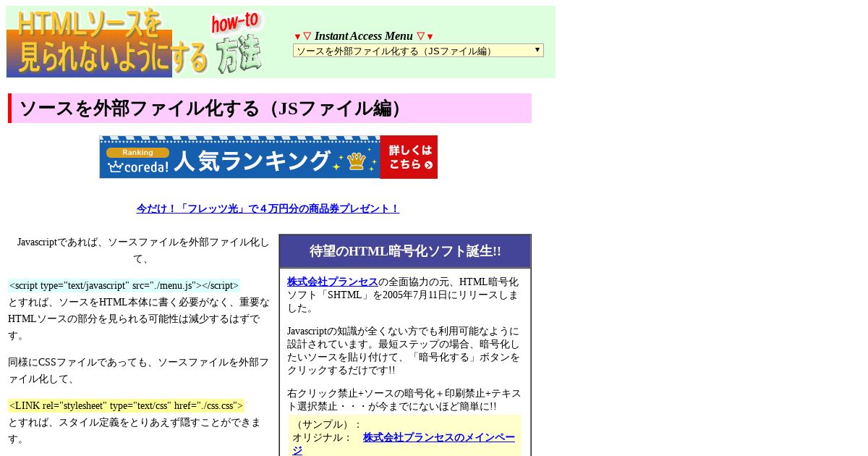The width and height of the screenshot is (868, 456).
Task: Click the page heading ソースを外部ファイル化する（JSファイル編）
Action: 270,108
